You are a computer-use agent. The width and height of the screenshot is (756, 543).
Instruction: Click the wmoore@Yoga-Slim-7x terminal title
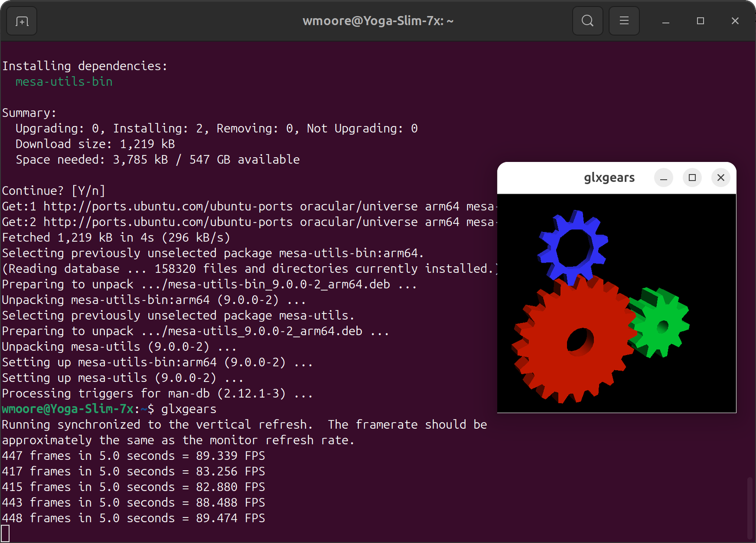coord(378,21)
